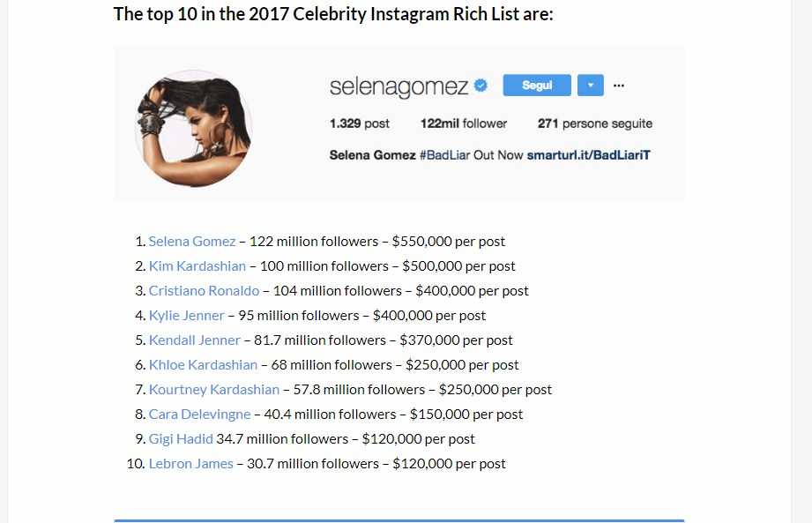Open the Cristiano Ronaldo link
Screen dimensions: 812x523
[x=204, y=290]
